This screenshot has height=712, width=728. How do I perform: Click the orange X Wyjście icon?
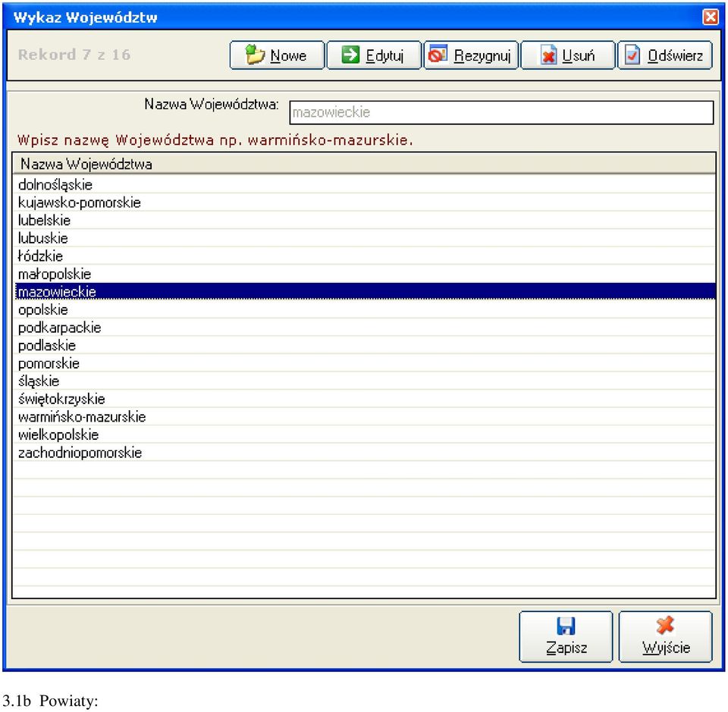coord(665,626)
